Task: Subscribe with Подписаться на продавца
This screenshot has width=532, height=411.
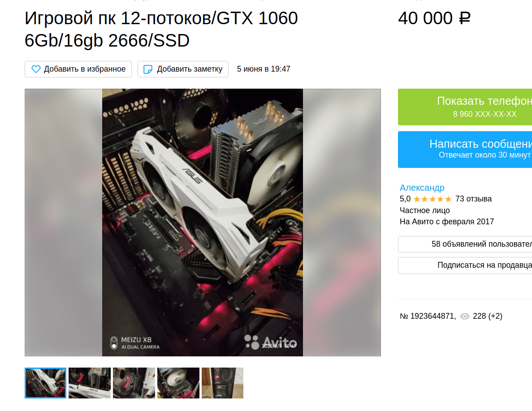Action: 465,265
